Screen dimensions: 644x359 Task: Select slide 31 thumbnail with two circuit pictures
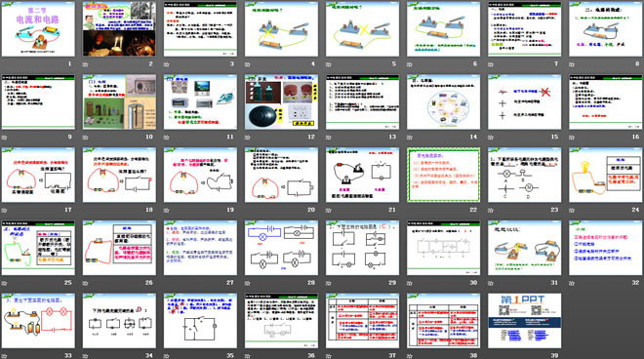[525, 248]
